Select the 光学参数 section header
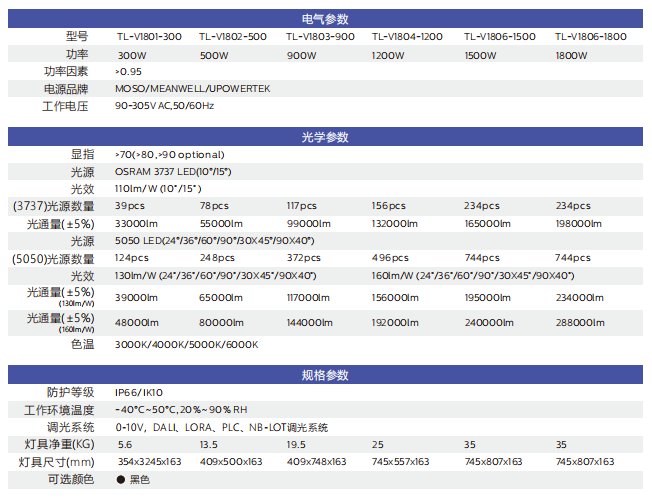This screenshot has width=652, height=498. 325,136
